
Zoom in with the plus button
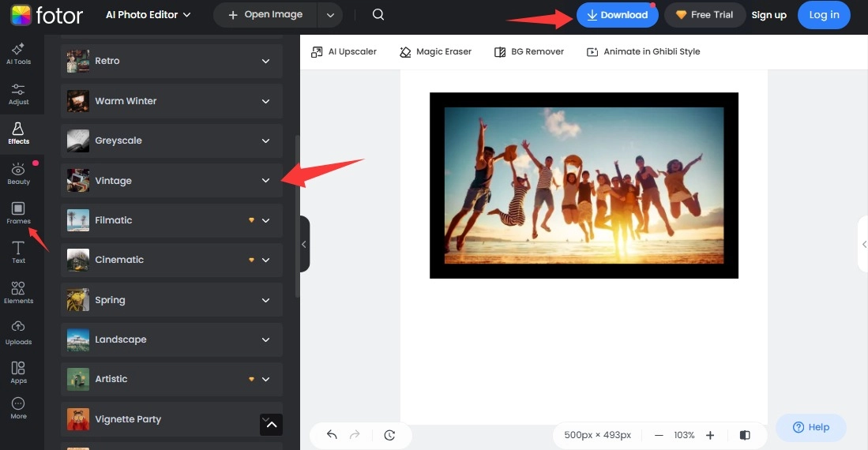click(710, 435)
